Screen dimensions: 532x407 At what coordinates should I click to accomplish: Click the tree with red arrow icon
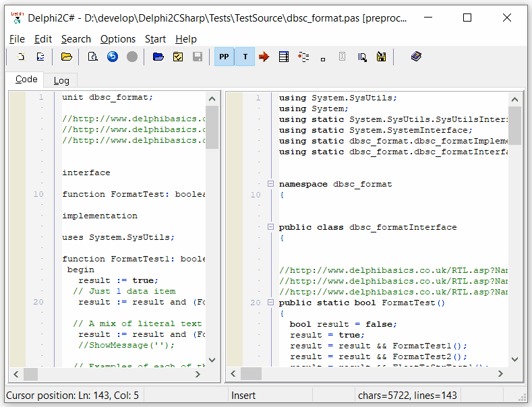pos(303,57)
